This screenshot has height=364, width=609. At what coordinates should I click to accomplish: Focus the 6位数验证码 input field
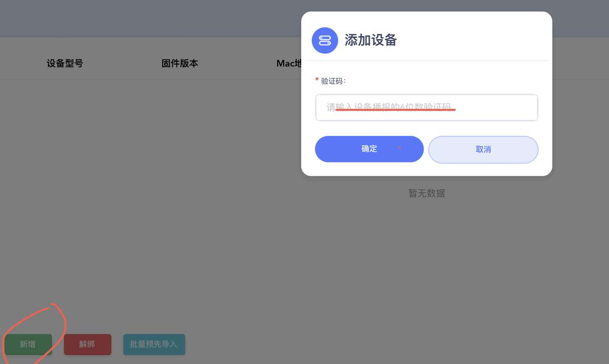pos(427,107)
